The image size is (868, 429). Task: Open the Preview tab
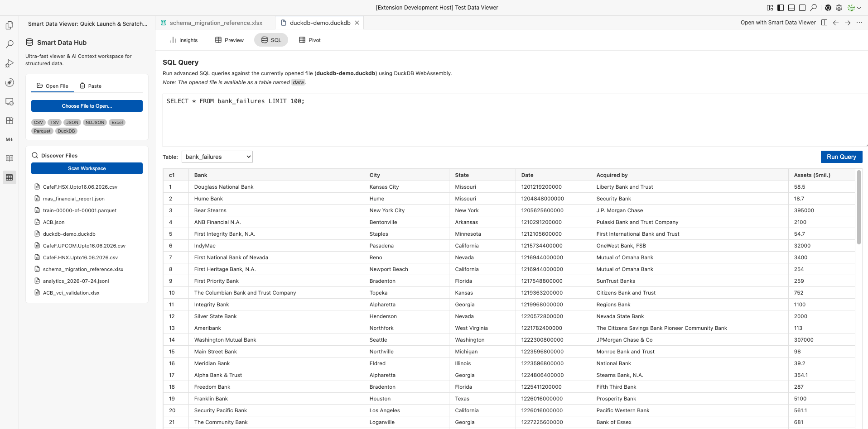[229, 40]
